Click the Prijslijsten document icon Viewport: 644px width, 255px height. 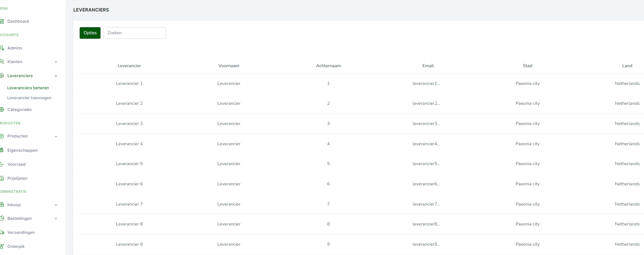2,178
